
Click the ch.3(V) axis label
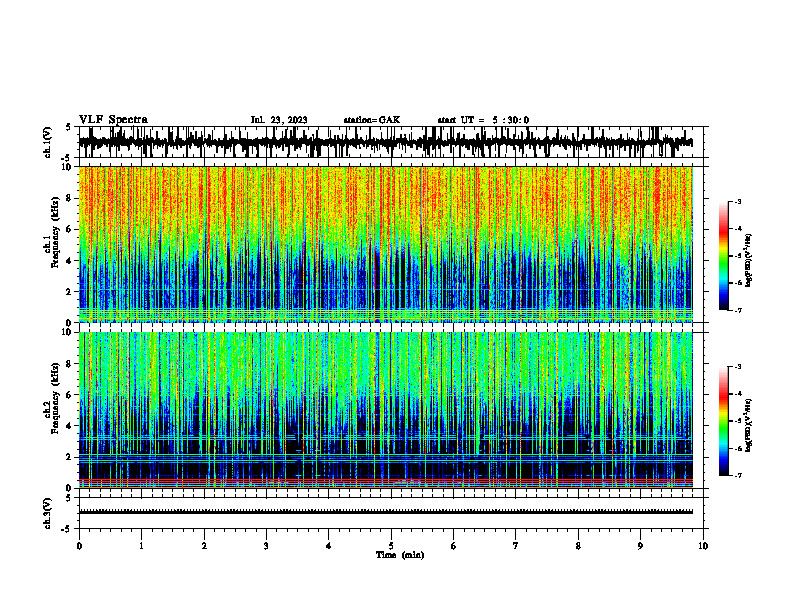(x=48, y=513)
